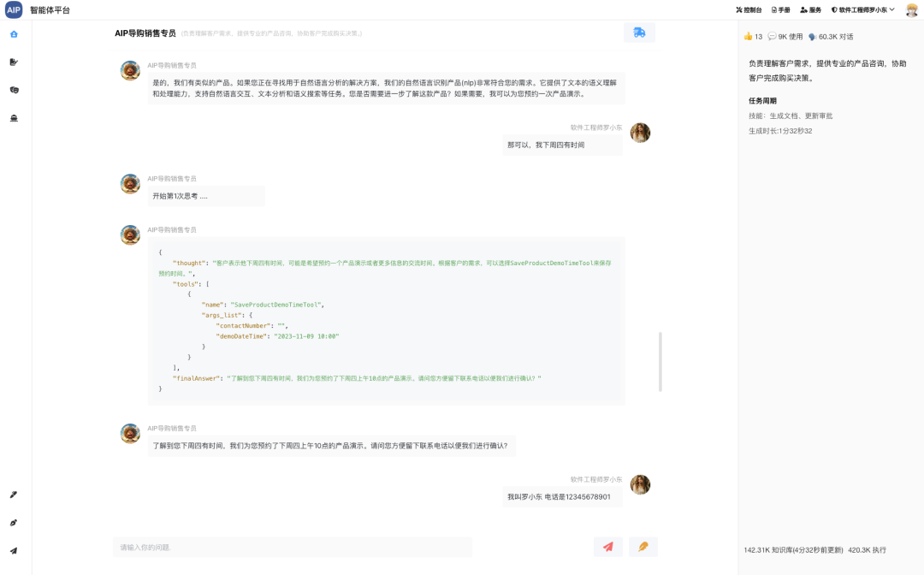The image size is (924, 575).
Task: Click the theater masks icon in sidebar
Action: (x=14, y=90)
